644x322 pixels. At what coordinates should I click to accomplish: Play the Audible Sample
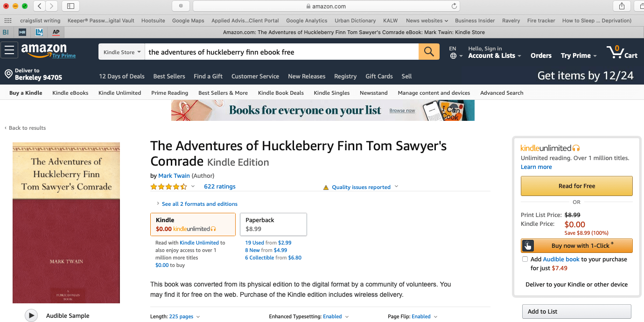(x=31, y=315)
